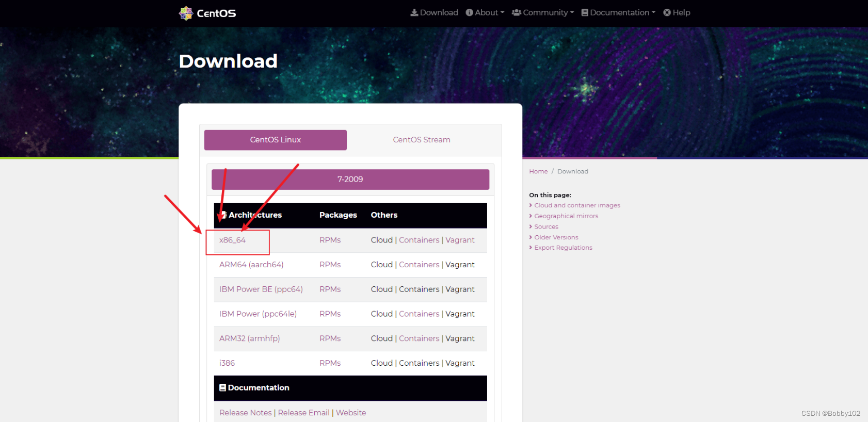Click the Documentation section header
Image resolution: width=868 pixels, height=422 pixels.
pyautogui.click(x=254, y=388)
